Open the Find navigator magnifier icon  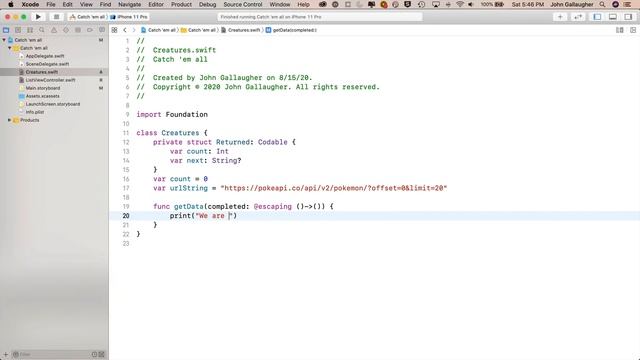[x=42, y=30]
